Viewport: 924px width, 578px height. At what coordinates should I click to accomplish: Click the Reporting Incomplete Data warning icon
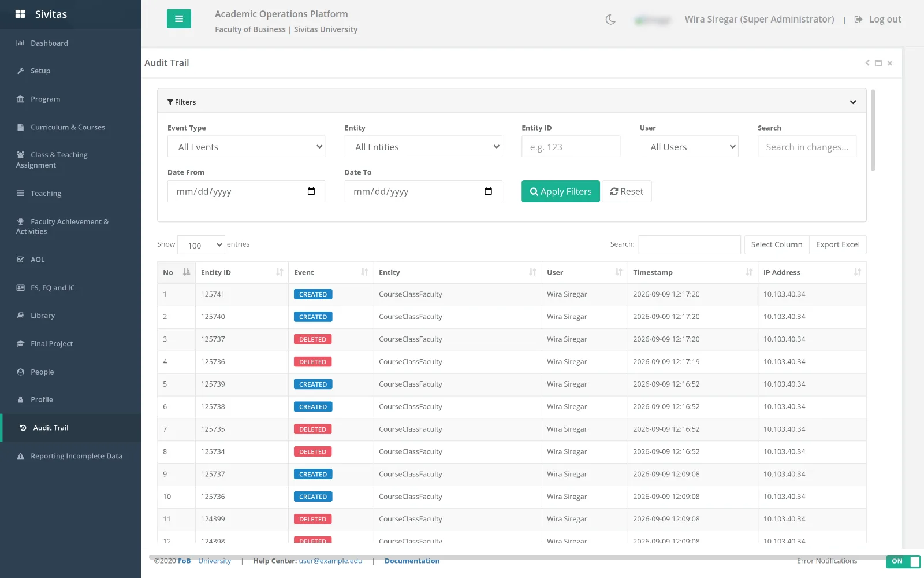pyautogui.click(x=20, y=456)
